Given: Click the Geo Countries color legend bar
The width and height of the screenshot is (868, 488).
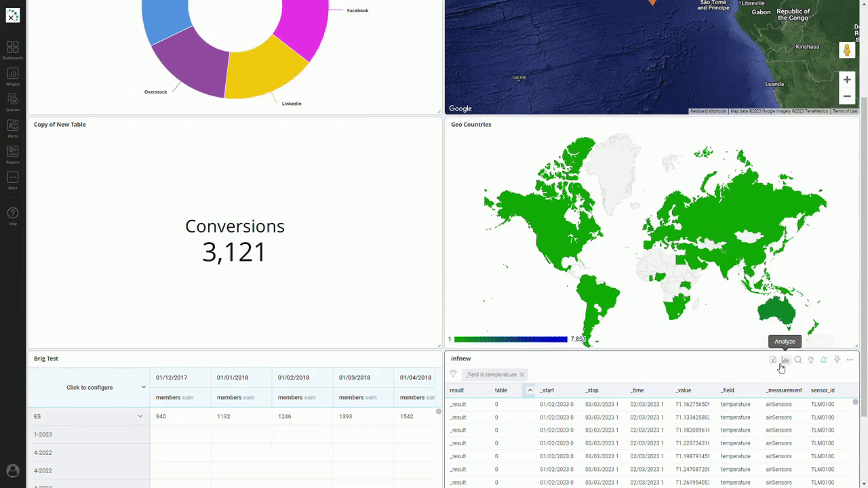Looking at the screenshot, I should tap(510, 339).
